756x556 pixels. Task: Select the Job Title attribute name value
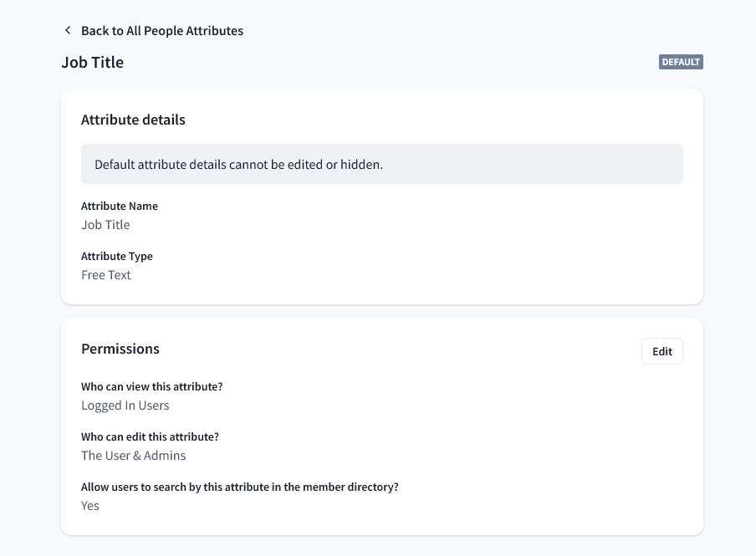[x=105, y=225]
